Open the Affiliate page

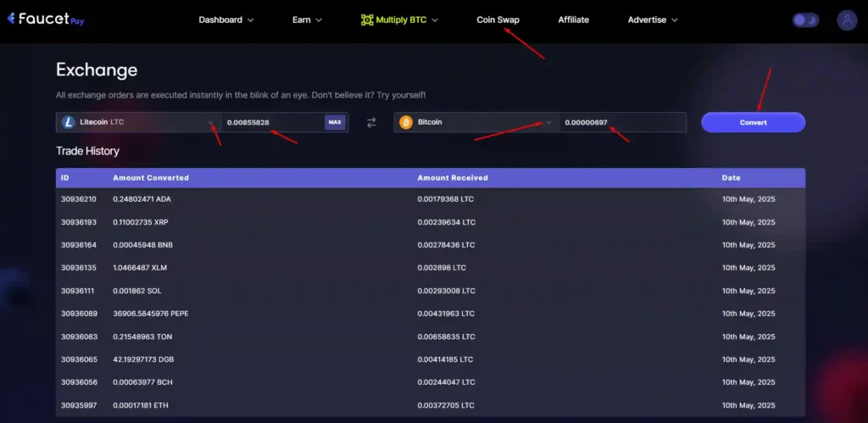pos(574,20)
